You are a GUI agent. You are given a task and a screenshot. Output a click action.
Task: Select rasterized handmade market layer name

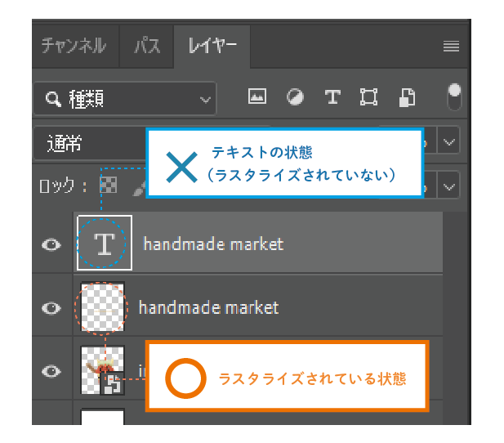pos(208,307)
